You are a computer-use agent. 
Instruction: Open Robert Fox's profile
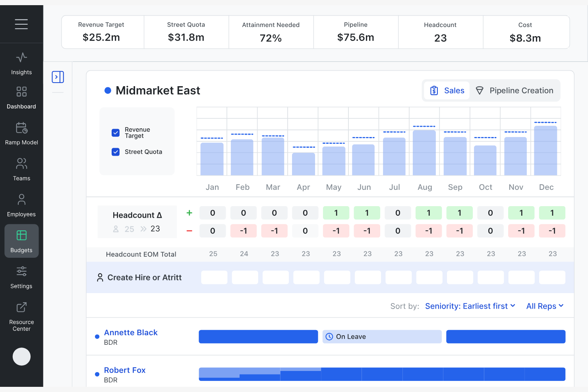click(125, 370)
